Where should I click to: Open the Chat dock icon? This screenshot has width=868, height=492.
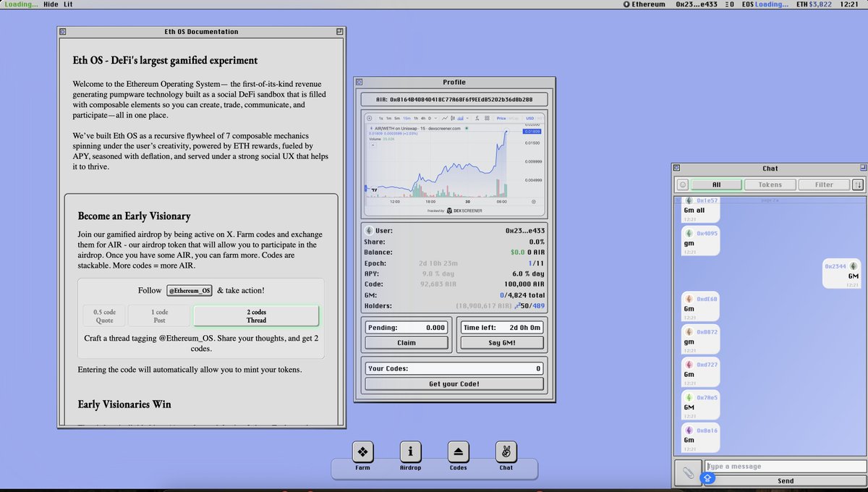tap(506, 452)
